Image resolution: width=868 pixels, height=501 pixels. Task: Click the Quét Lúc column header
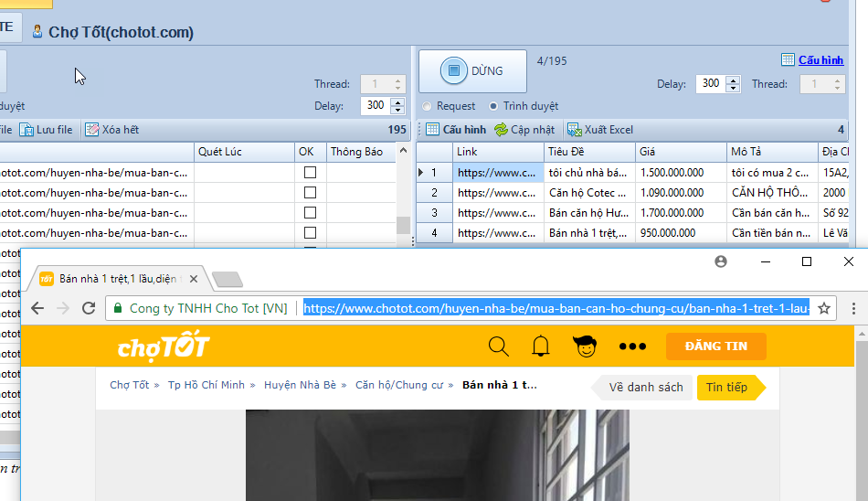coord(244,152)
